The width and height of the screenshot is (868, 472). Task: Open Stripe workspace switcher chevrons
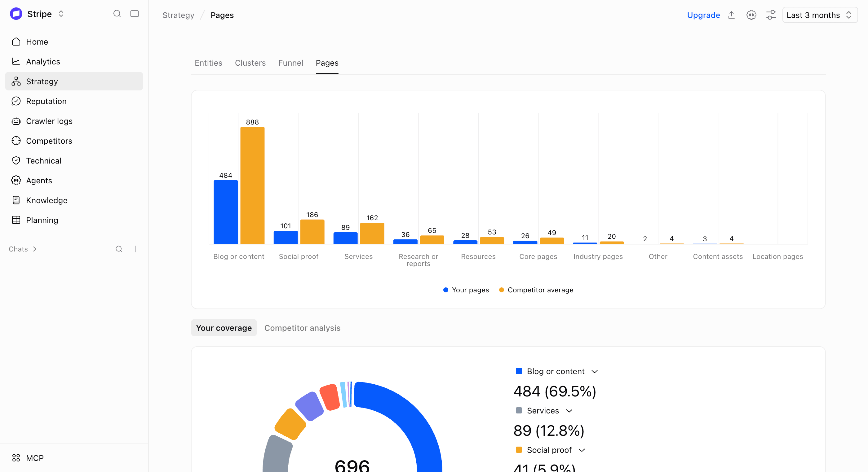[x=61, y=14]
